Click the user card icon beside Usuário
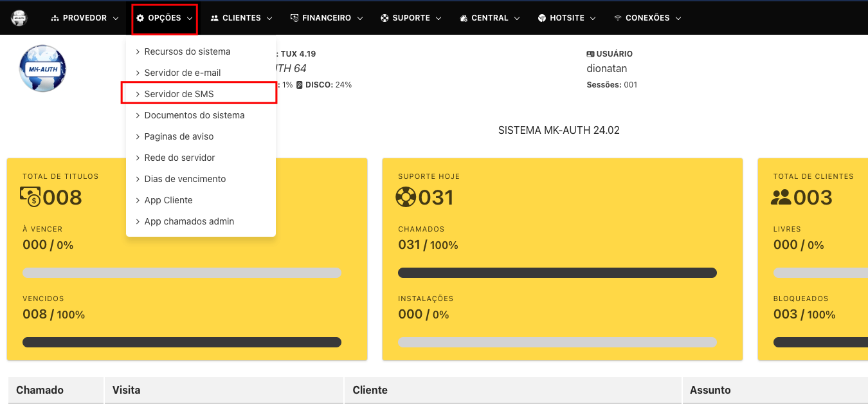Screen dimensions: 868x404 [591, 54]
